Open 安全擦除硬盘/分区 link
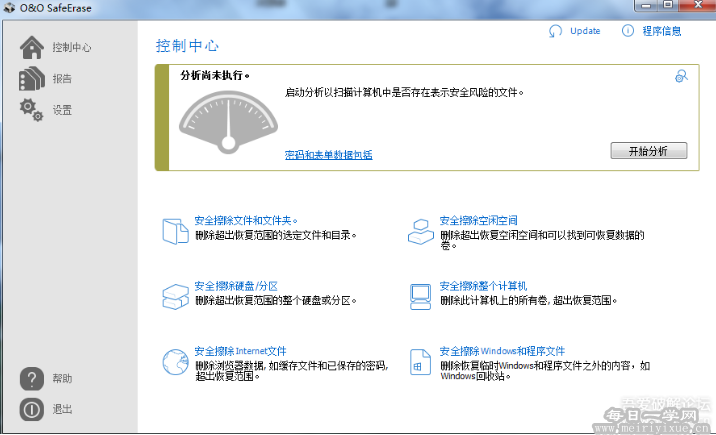 pyautogui.click(x=236, y=286)
